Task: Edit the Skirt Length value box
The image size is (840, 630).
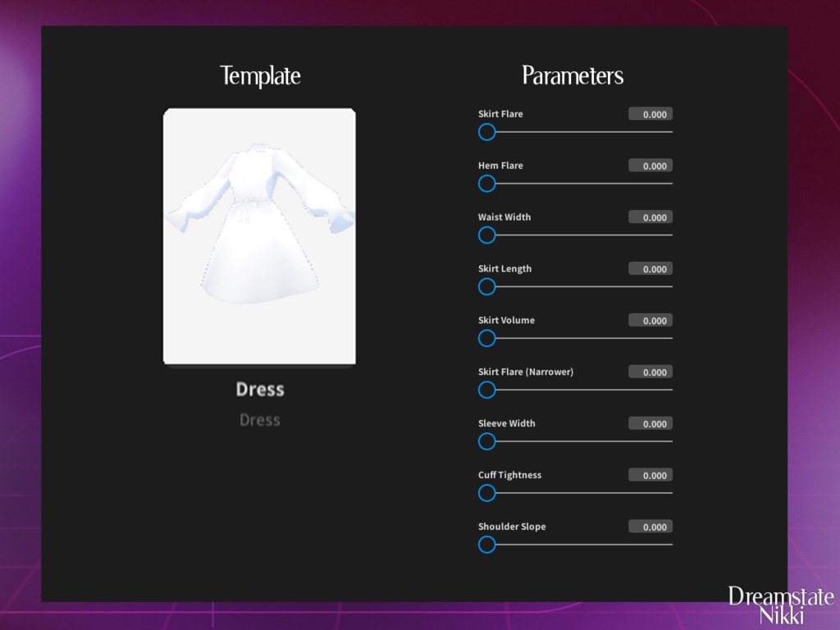Action: click(x=650, y=268)
